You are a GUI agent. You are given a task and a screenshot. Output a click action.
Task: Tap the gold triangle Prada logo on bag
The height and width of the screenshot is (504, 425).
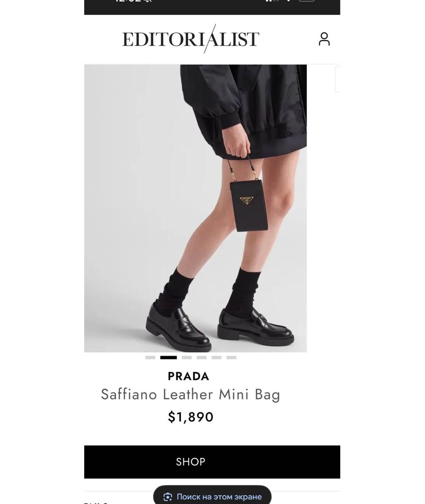click(247, 199)
